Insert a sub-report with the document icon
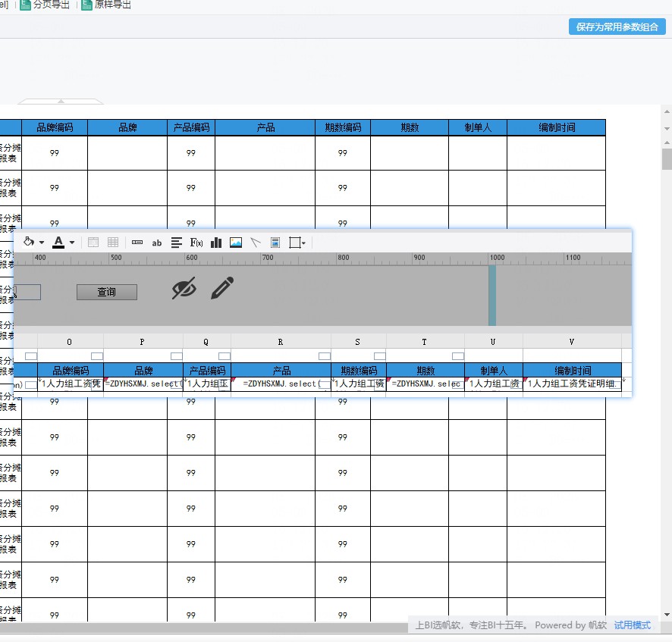 [x=275, y=243]
